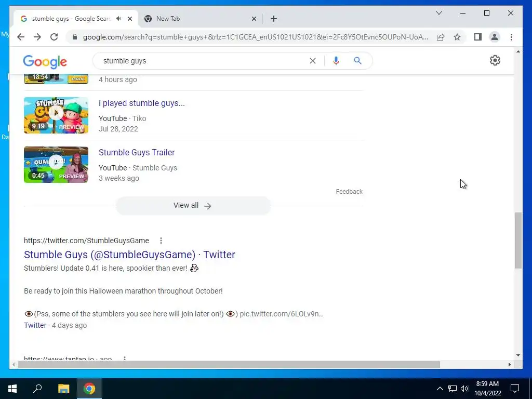The image size is (532, 399).
Task: Submit the search with the magnifier icon
Action: [357, 61]
